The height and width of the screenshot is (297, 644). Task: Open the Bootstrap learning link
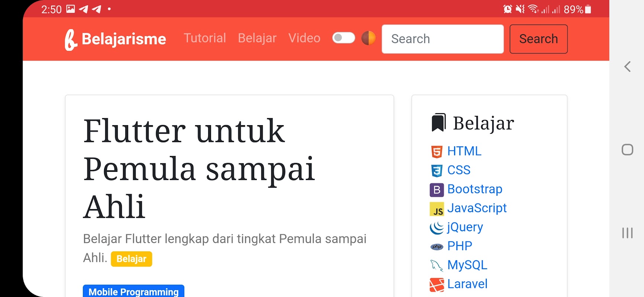click(475, 189)
